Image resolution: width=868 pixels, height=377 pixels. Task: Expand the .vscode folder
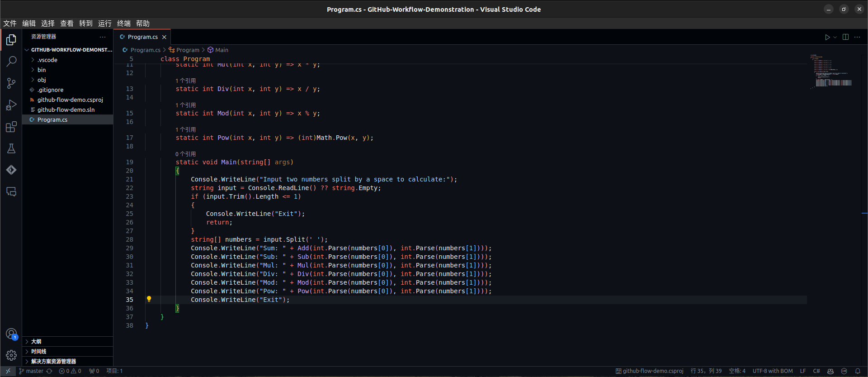[47, 60]
